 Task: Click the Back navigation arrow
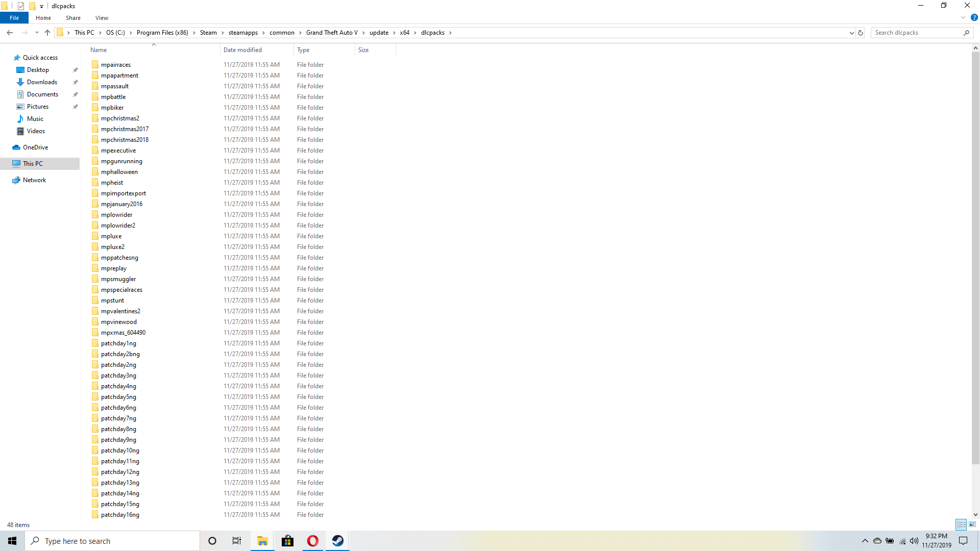point(10,33)
